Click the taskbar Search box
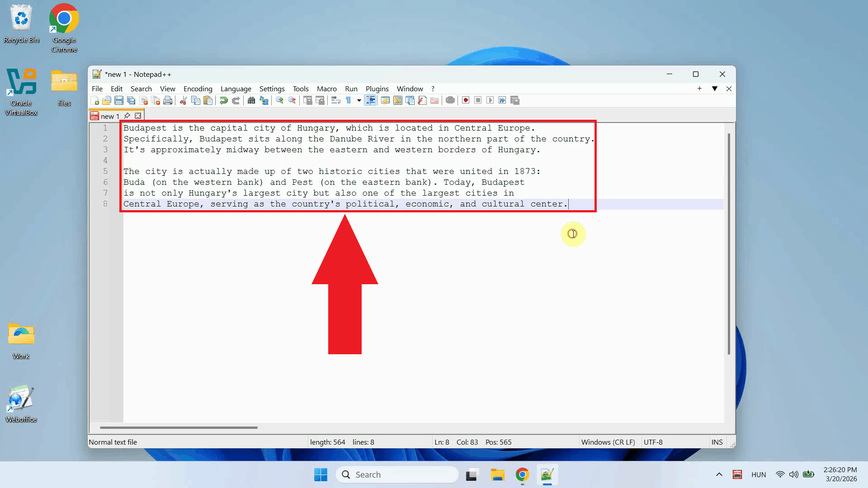 [x=398, y=474]
